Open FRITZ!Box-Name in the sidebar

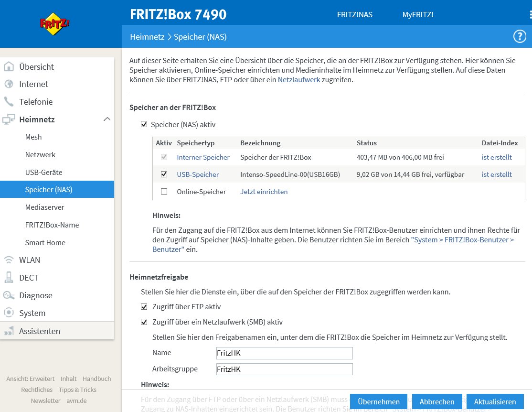point(52,225)
